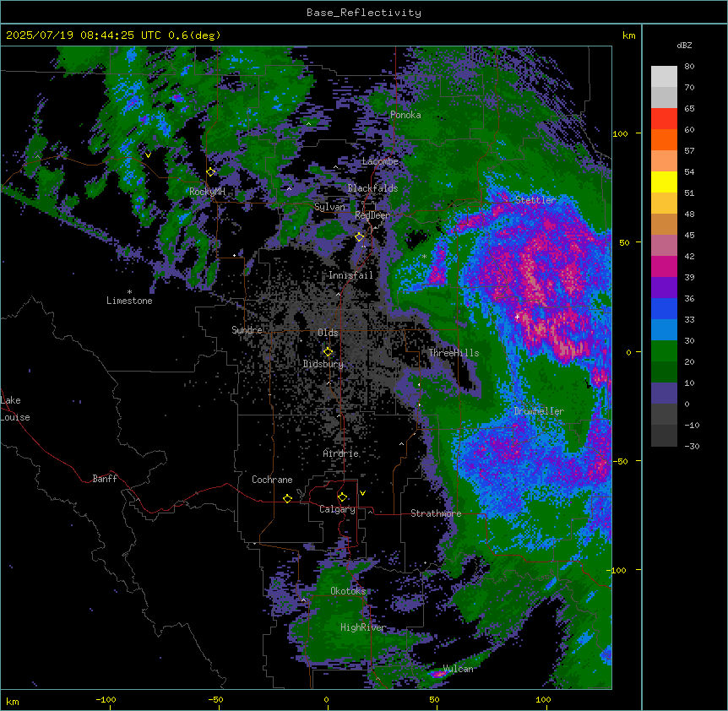Click the Okotoks city label
The width and height of the screenshot is (728, 711).
(x=348, y=591)
